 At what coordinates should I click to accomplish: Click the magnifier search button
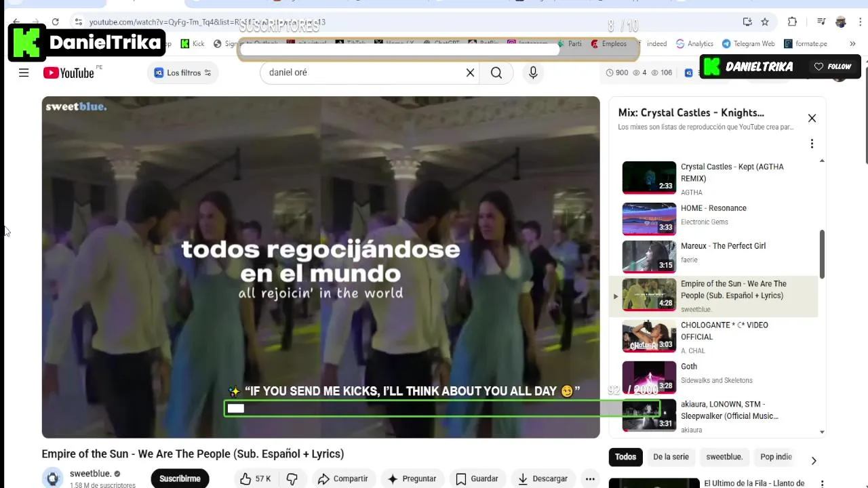pos(496,73)
